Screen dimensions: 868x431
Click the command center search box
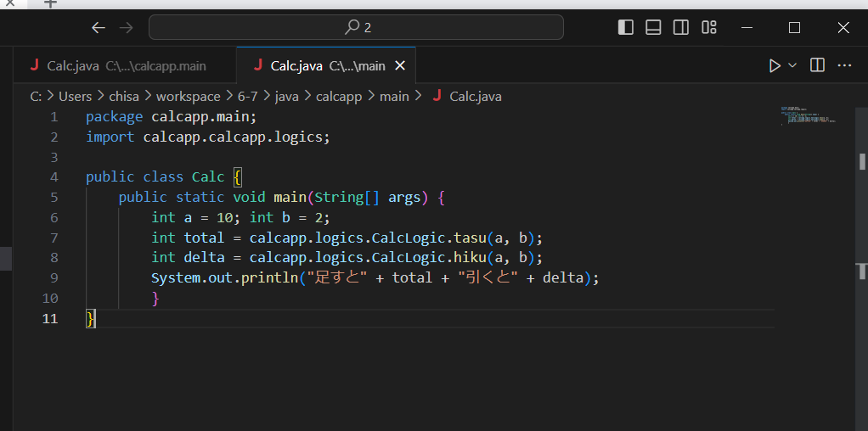pyautogui.click(x=356, y=27)
